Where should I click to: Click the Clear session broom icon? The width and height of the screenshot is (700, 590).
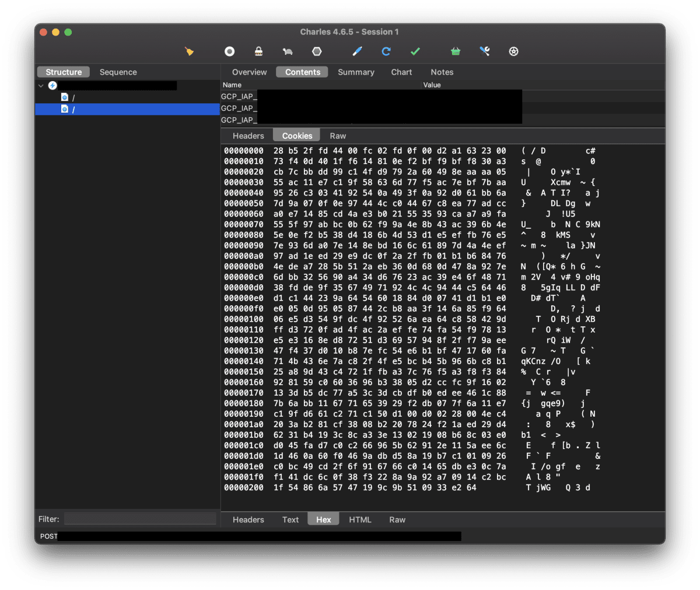click(x=189, y=51)
